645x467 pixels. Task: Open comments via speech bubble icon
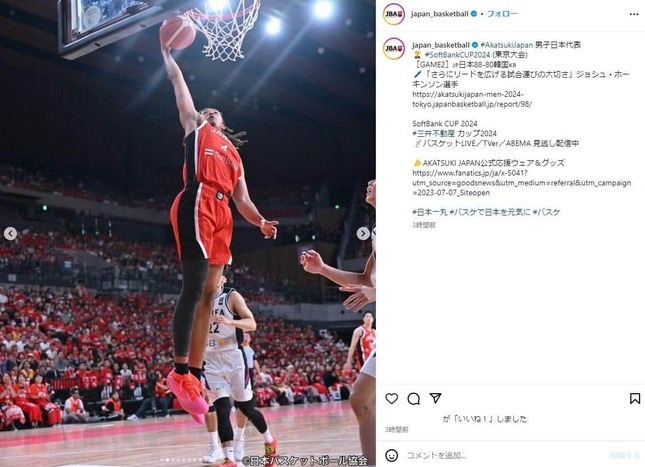[x=413, y=398]
